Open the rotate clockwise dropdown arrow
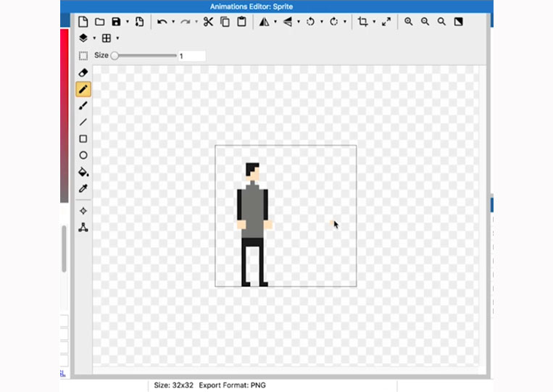 pyautogui.click(x=345, y=22)
